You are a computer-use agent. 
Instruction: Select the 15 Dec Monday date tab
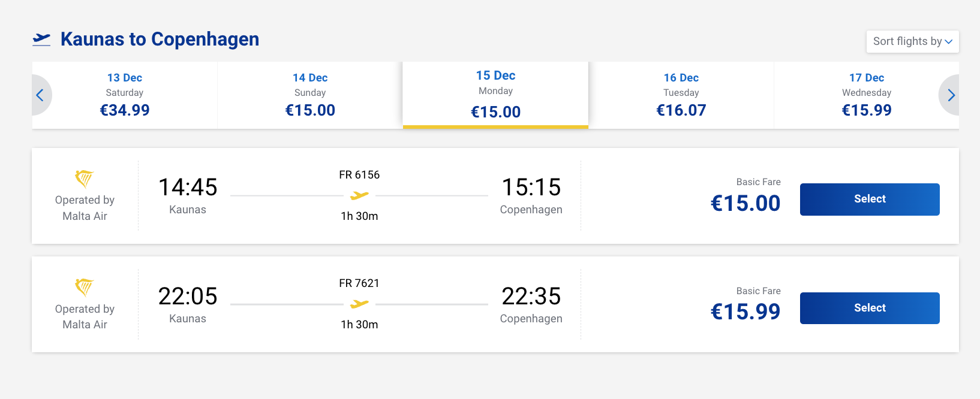[x=495, y=95]
